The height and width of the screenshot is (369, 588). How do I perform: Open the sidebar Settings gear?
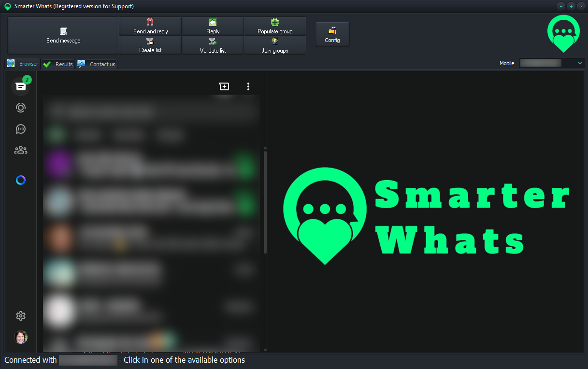click(21, 316)
